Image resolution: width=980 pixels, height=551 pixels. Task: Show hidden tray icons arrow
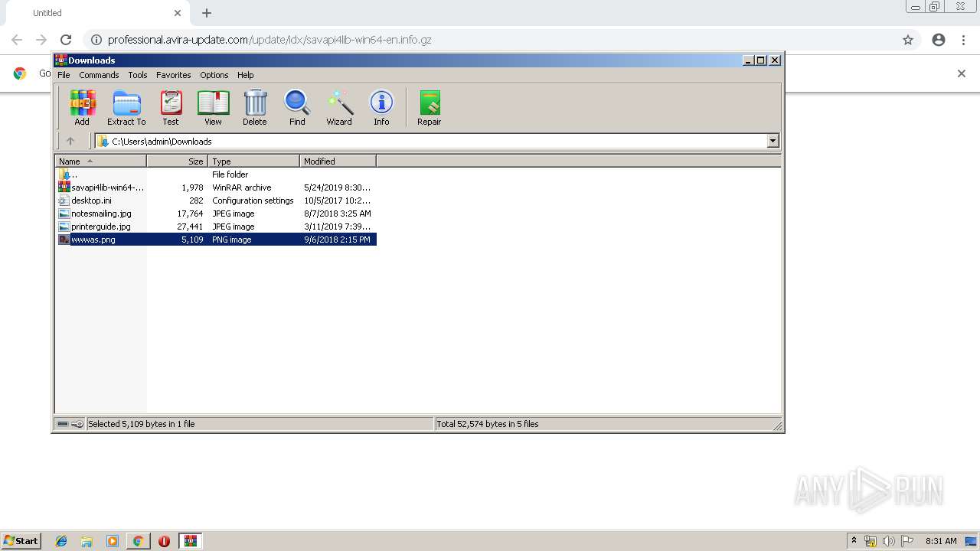[x=854, y=541]
